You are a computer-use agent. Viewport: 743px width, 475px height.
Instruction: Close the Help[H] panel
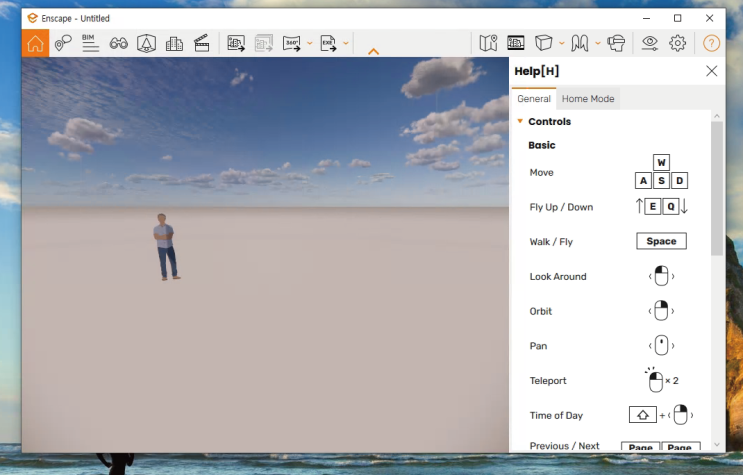tap(711, 71)
